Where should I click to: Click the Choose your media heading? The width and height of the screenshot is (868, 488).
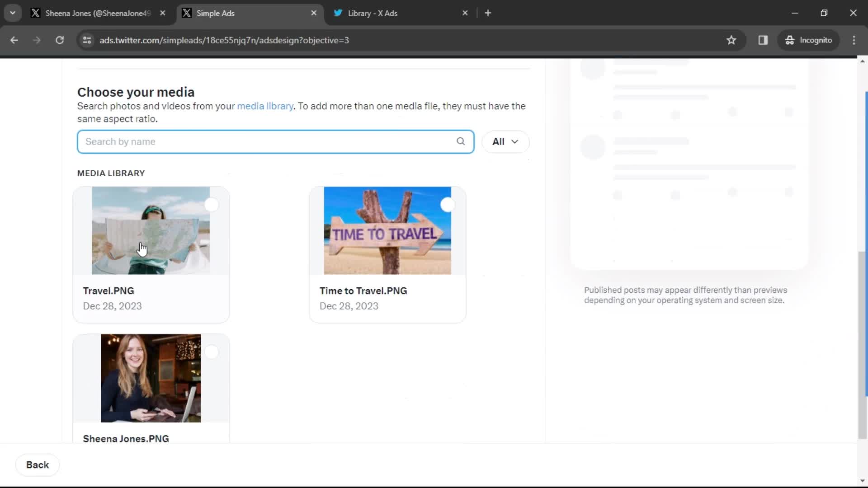click(x=136, y=92)
